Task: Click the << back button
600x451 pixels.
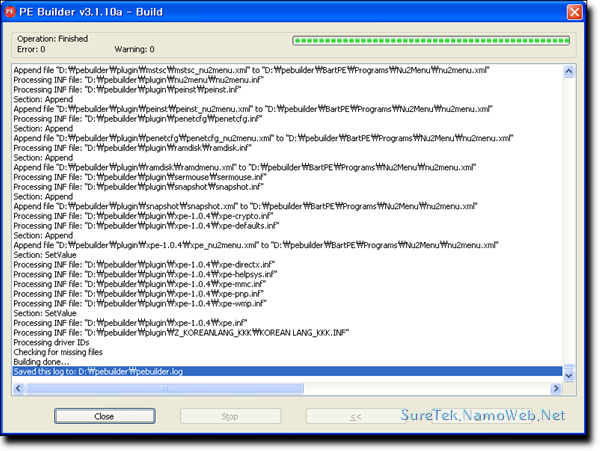Action: click(355, 416)
